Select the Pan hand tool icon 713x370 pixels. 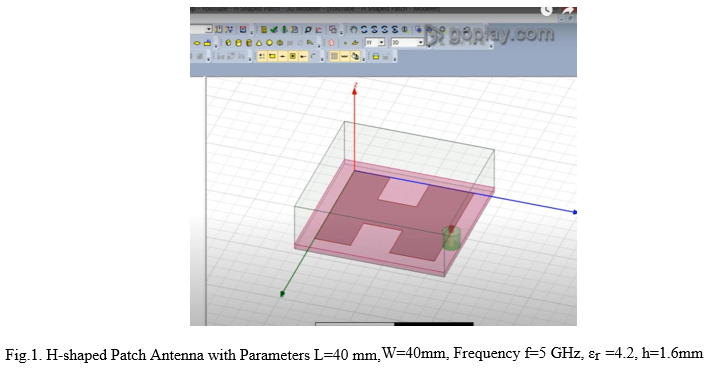coord(354,30)
